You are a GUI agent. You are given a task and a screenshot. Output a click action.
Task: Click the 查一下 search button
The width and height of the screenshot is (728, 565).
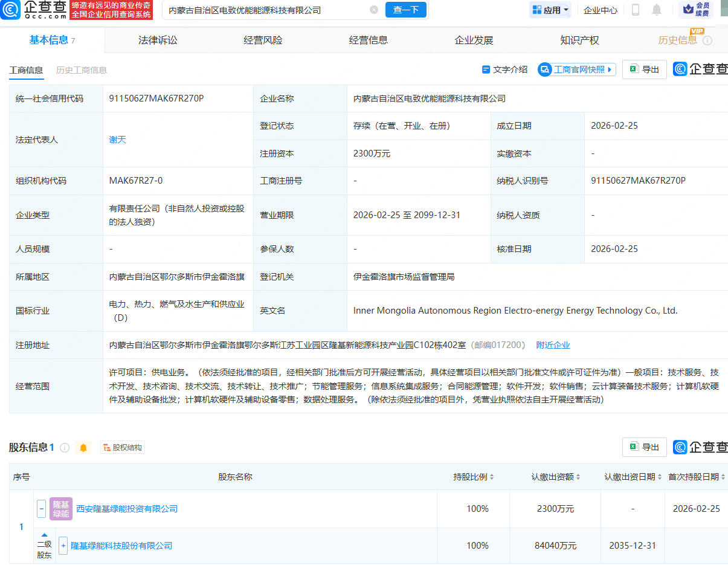pos(405,10)
